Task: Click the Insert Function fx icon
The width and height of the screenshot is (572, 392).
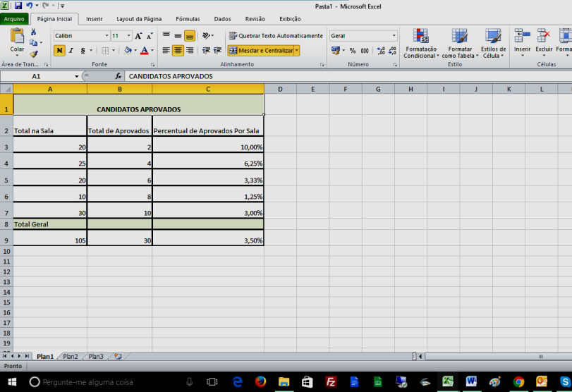Action: tap(118, 76)
